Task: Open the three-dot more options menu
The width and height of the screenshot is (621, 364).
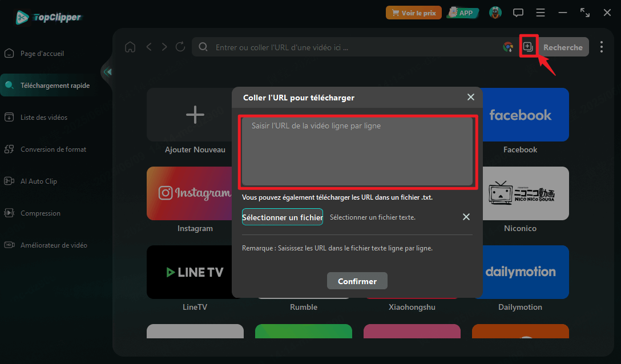Action: 601,47
